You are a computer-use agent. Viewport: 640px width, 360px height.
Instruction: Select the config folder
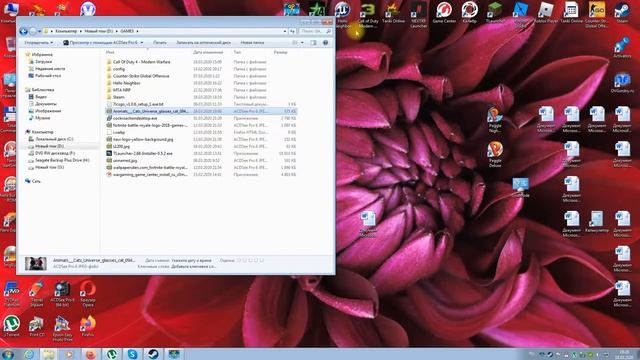click(x=119, y=69)
